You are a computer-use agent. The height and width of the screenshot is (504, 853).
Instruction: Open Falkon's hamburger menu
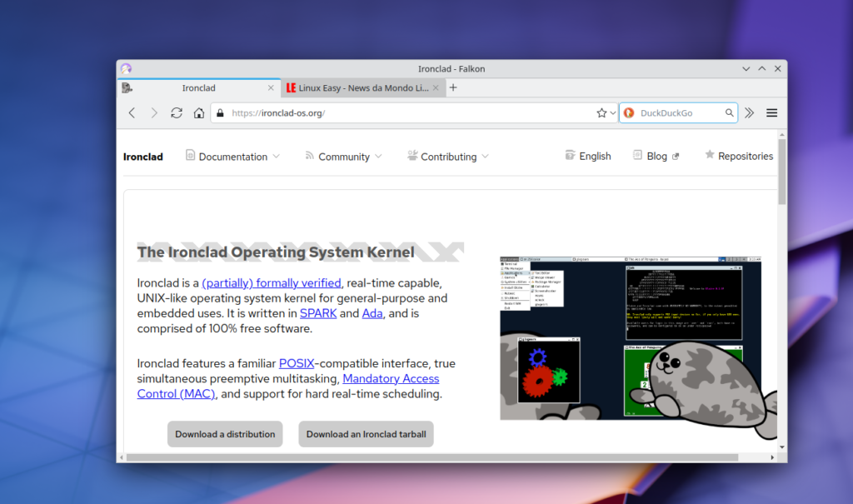[x=771, y=112]
